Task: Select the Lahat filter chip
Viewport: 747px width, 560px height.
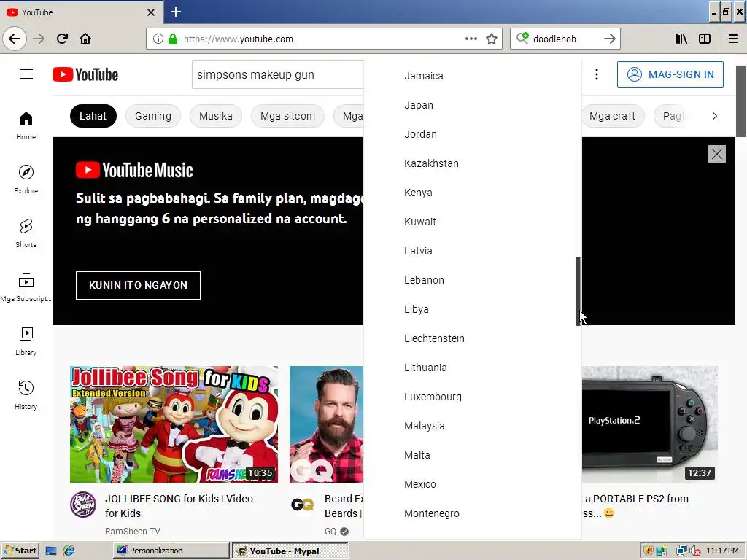Action: coord(93,116)
